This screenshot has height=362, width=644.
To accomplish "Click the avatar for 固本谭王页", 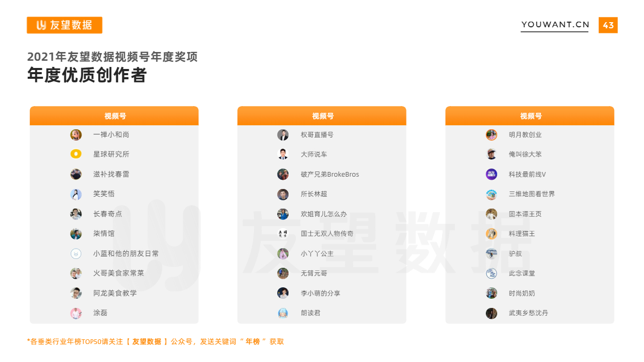I will pyautogui.click(x=492, y=214).
